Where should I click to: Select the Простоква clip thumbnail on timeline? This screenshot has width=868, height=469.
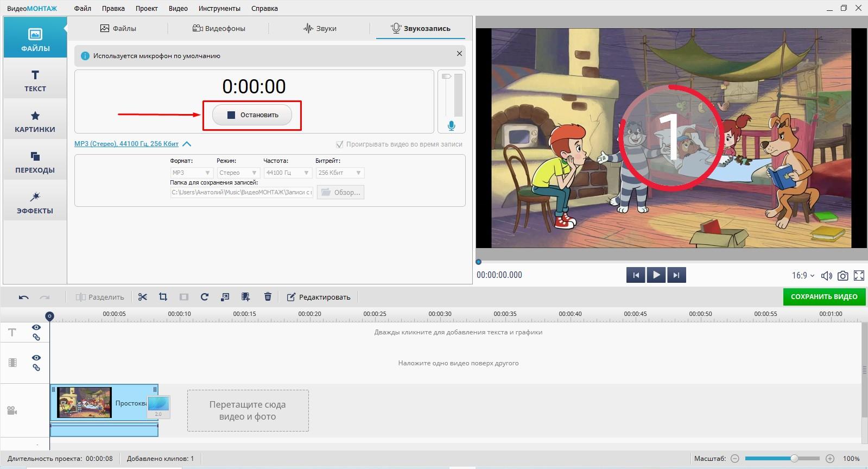[x=84, y=402]
